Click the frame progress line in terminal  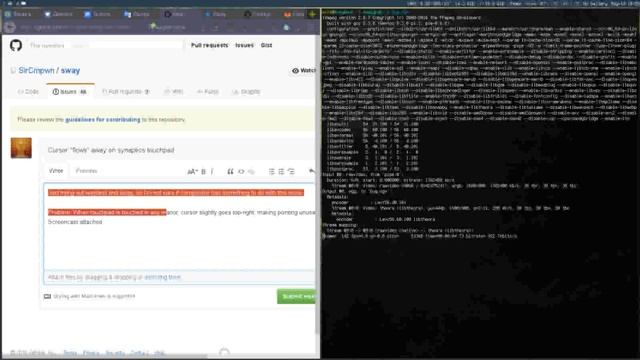[x=420, y=236]
